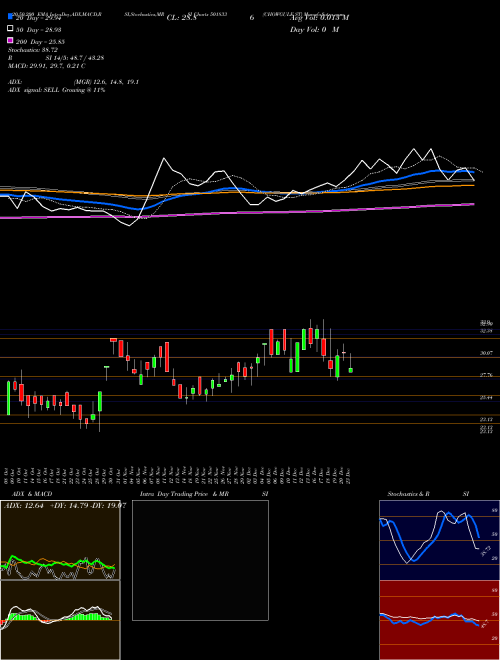Click the 'MACD: 29.91, 29.7, 0.21 C' line
The image size is (500, 660).
coord(47,66)
